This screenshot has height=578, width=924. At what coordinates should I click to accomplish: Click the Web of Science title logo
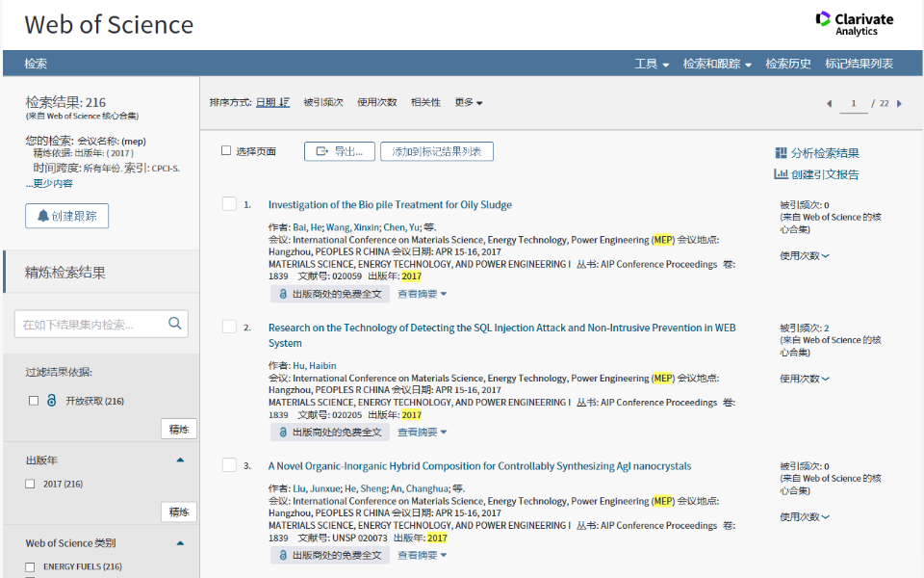[109, 25]
